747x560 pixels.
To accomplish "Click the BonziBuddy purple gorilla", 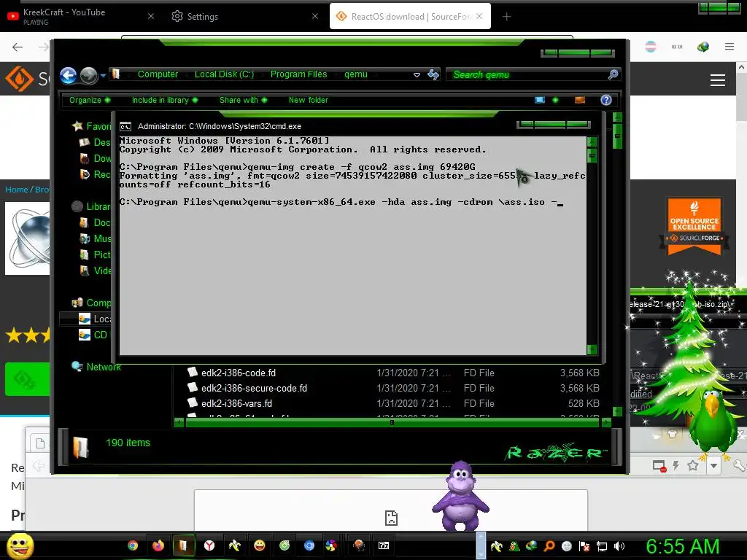I will point(460,495).
